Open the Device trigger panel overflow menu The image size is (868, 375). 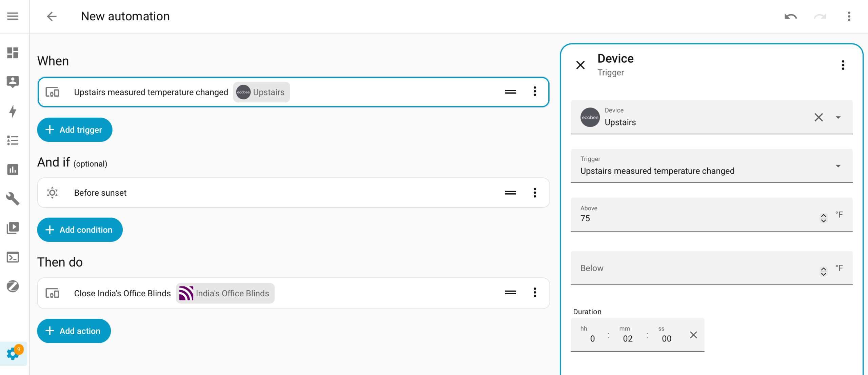coord(843,65)
